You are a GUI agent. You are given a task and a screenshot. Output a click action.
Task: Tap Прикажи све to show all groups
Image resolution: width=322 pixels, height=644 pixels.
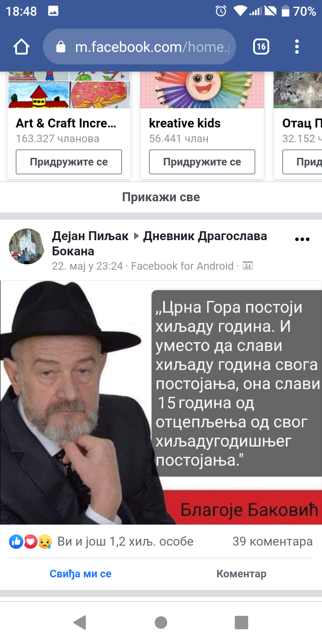pyautogui.click(x=161, y=197)
